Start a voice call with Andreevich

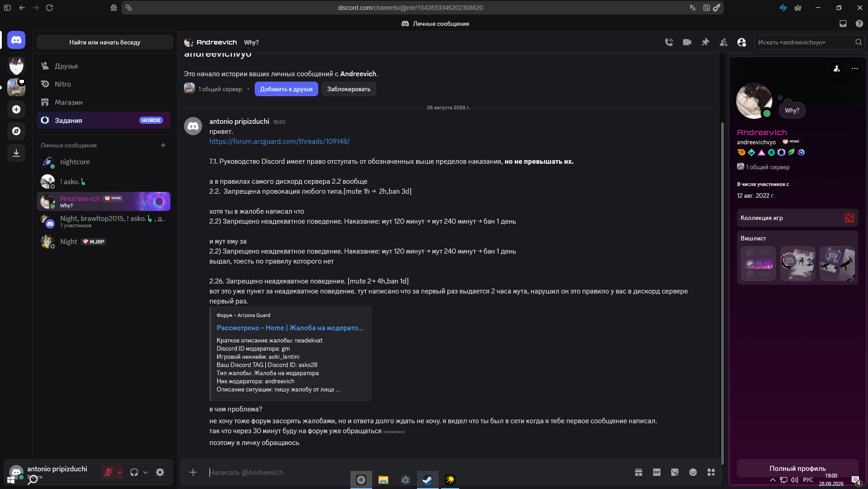pos(669,42)
